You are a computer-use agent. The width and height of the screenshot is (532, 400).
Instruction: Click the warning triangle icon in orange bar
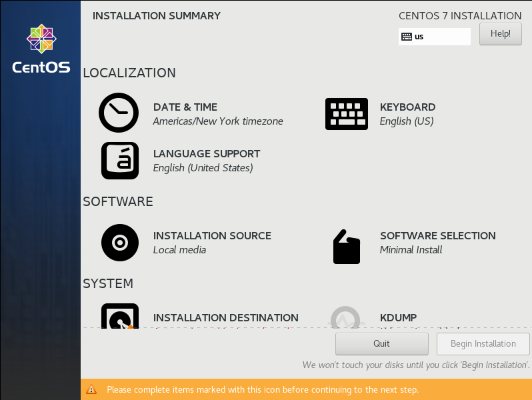coord(91,389)
